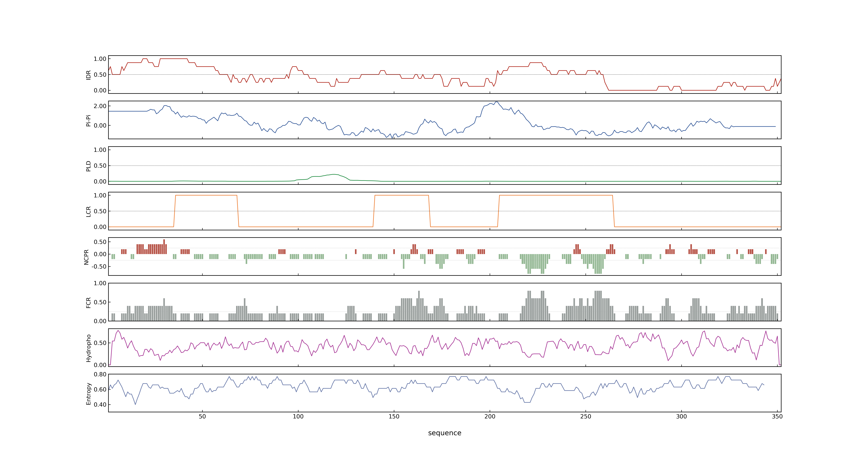Viewport: 868px width, 463px height.
Task: Click the green PLD curve peak
Action: pyautogui.click(x=334, y=174)
